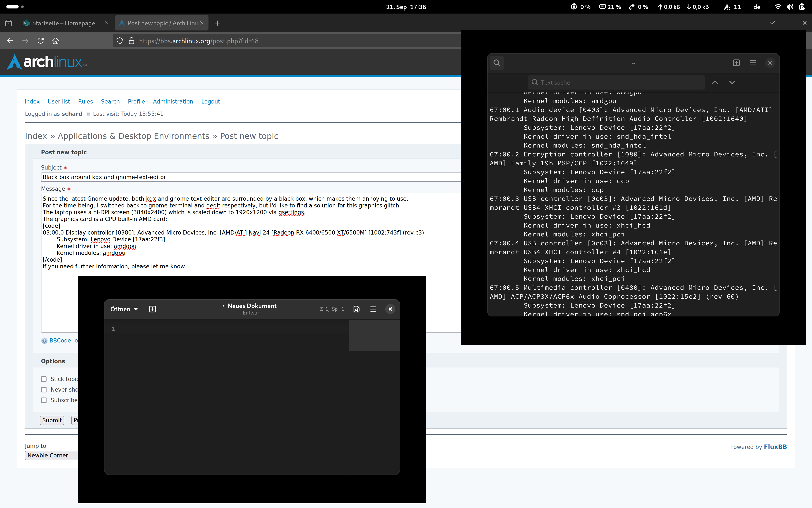
Task: Open the Index navigation link
Action: (x=32, y=101)
